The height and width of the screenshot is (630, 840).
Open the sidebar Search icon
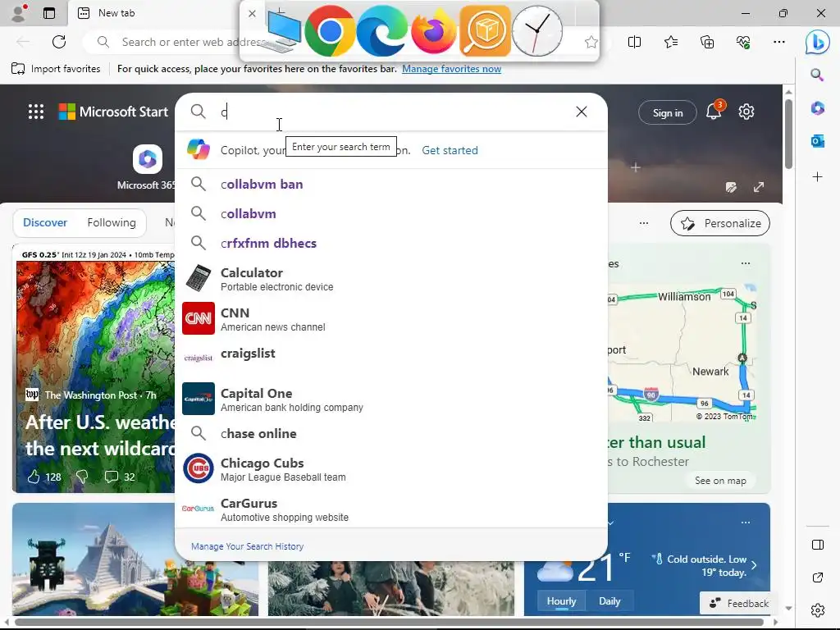coord(817,75)
